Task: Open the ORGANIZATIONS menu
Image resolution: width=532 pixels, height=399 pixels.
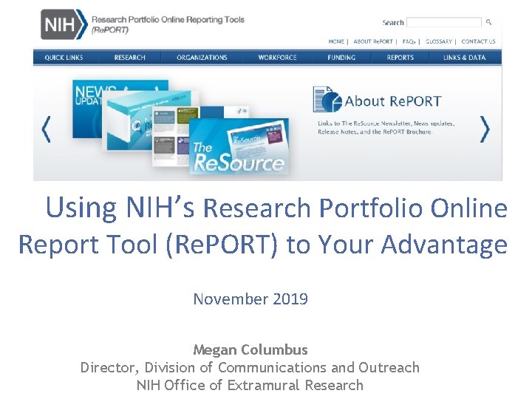Action: 202,58
